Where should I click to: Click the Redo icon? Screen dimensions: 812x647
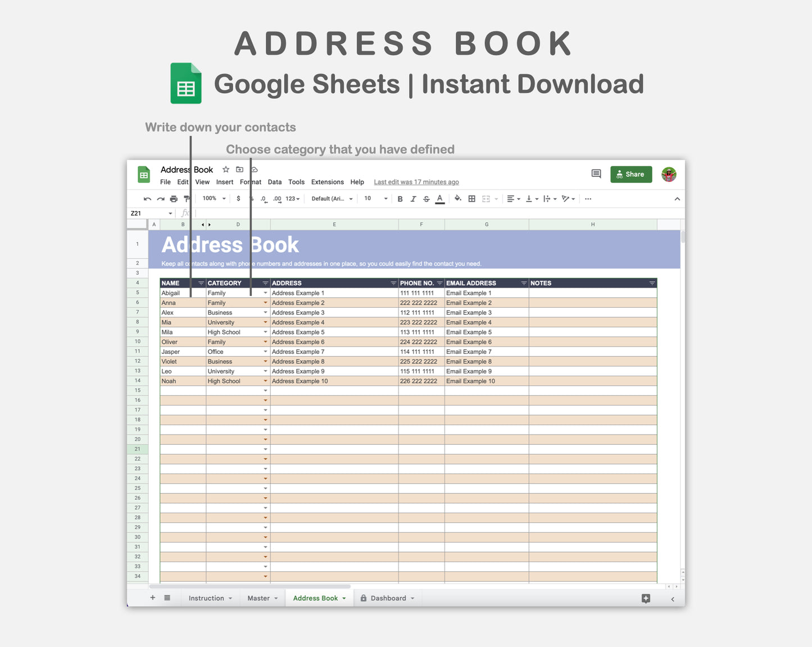(x=161, y=199)
